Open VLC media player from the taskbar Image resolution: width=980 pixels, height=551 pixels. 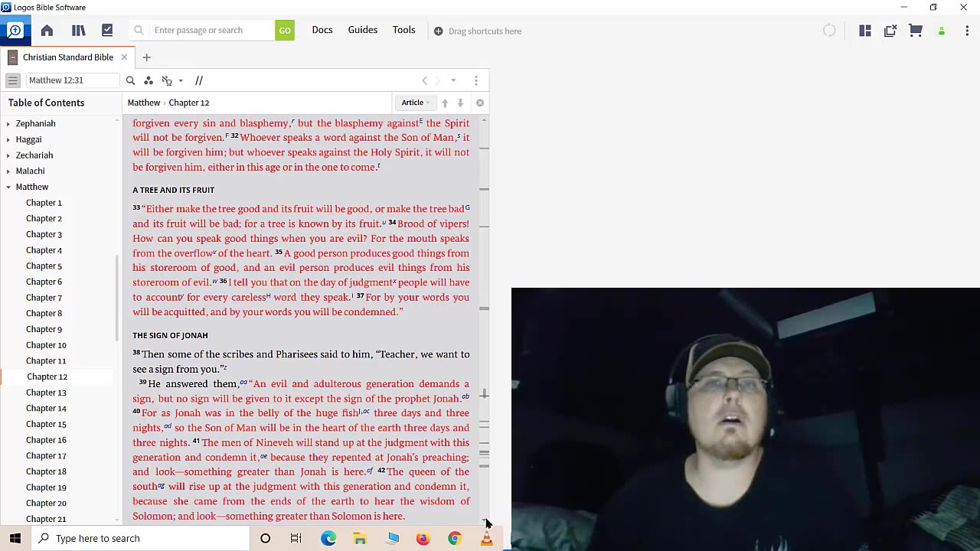(x=486, y=538)
